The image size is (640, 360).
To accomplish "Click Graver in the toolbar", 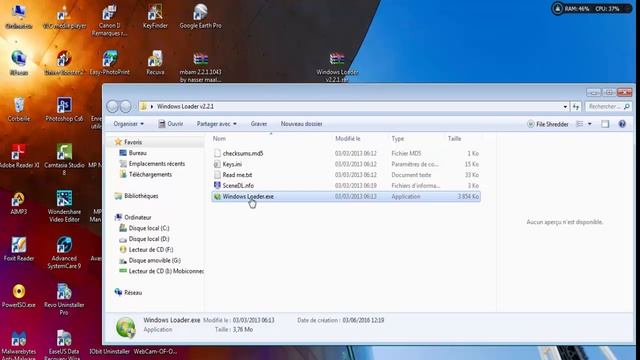I will (259, 124).
